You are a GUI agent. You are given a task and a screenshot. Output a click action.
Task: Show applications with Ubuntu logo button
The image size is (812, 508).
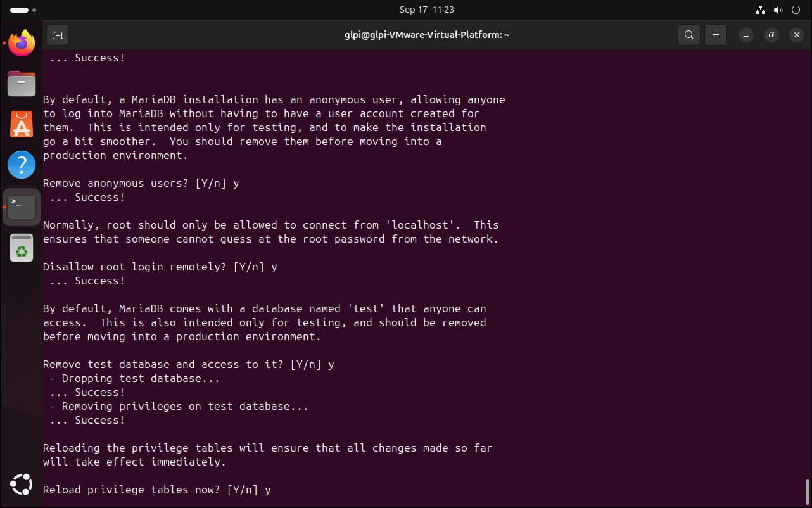(x=22, y=485)
